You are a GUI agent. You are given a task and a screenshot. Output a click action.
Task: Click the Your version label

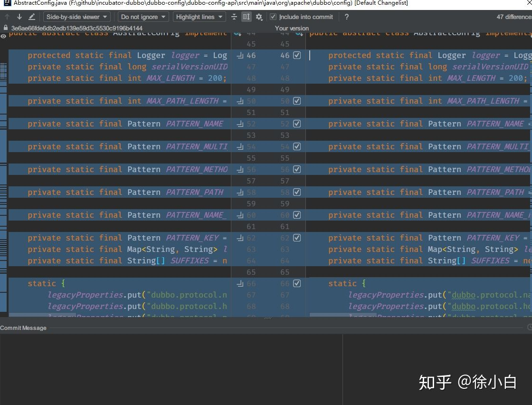(292, 28)
